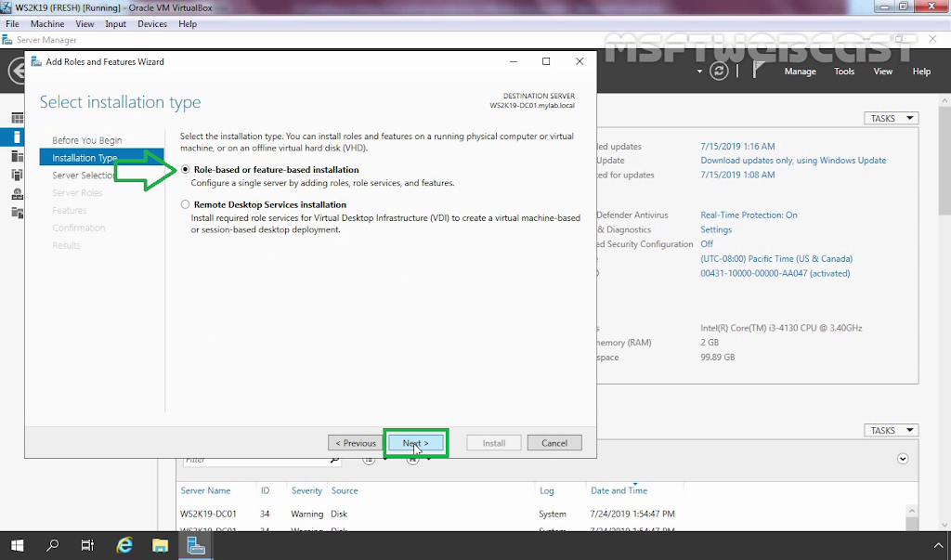Click the Next button in the wizard

(x=415, y=444)
